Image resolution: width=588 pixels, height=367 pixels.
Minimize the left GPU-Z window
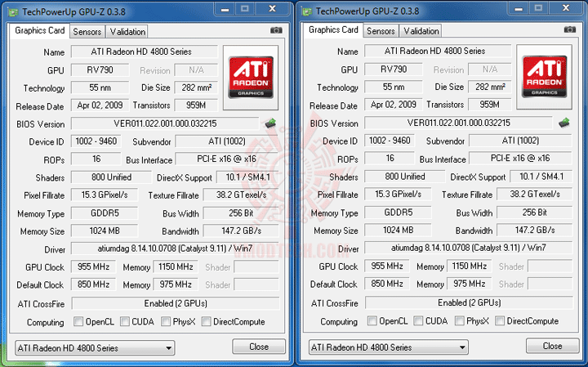[225, 9]
